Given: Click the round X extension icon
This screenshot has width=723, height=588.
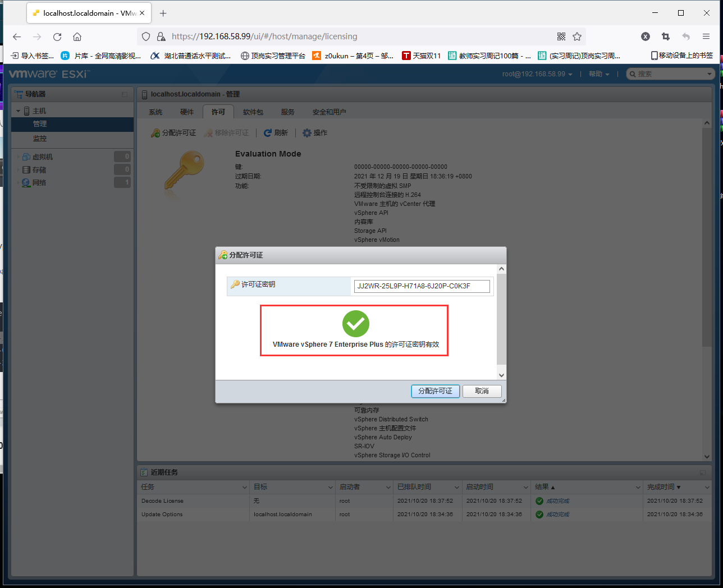Looking at the screenshot, I should [x=646, y=36].
